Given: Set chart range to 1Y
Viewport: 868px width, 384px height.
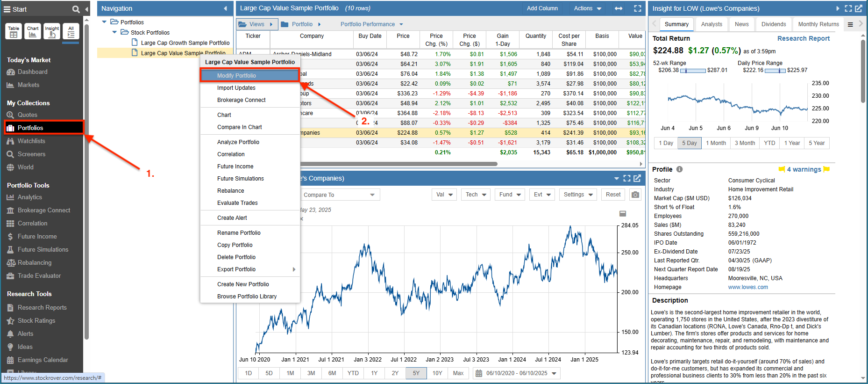Looking at the screenshot, I should click(x=374, y=373).
